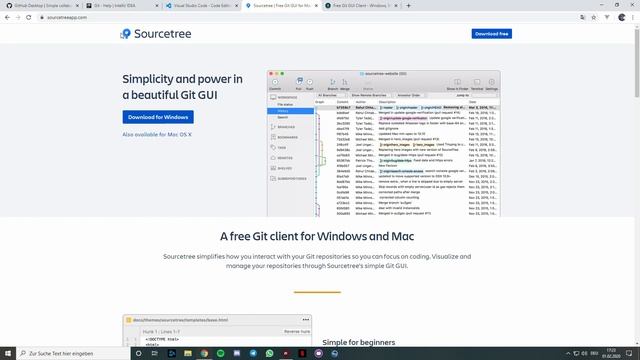Close the Git Help IntelliJ IDEA tab

pos(157,6)
